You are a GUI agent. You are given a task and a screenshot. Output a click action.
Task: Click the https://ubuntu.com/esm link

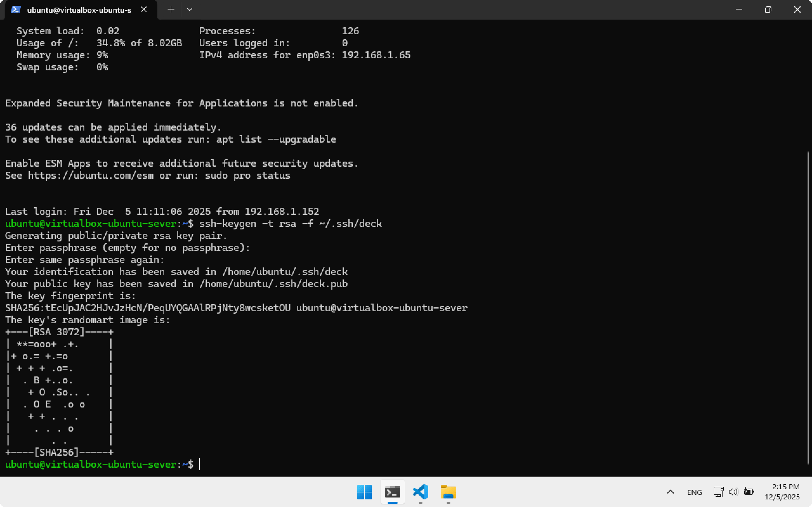coord(91,176)
